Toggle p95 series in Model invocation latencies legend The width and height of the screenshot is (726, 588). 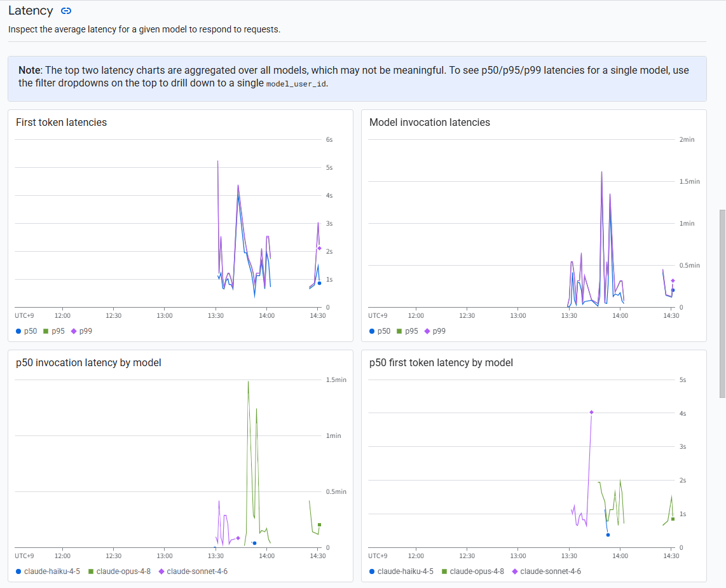407,331
